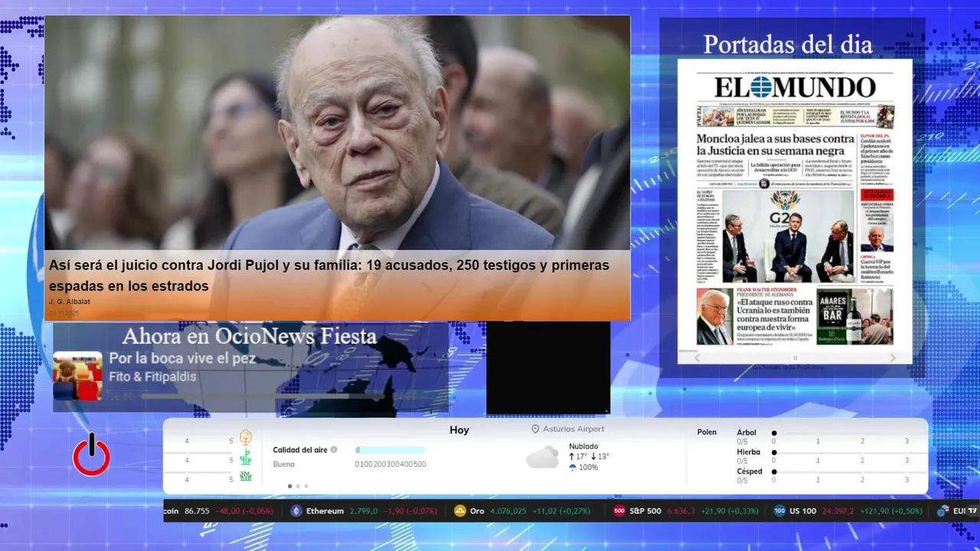The width and height of the screenshot is (980, 551).
Task: Click the air quality index bar
Action: point(390,450)
